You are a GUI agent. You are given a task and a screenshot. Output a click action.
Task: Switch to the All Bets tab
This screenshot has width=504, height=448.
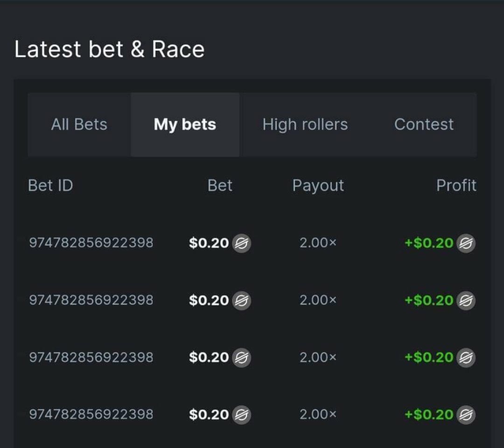79,124
